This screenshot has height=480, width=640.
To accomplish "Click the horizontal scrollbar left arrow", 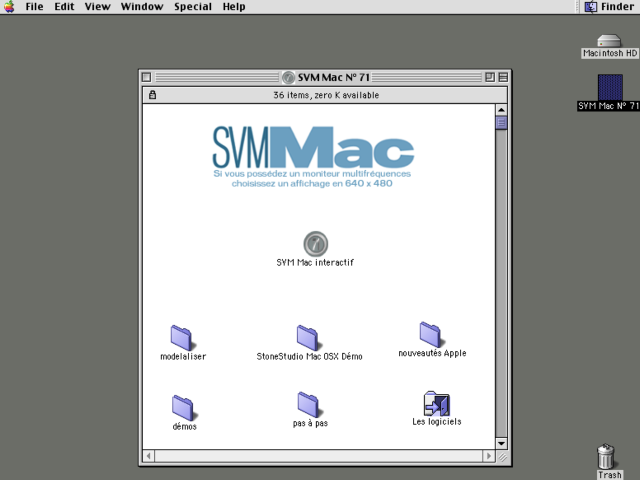I will [149, 456].
